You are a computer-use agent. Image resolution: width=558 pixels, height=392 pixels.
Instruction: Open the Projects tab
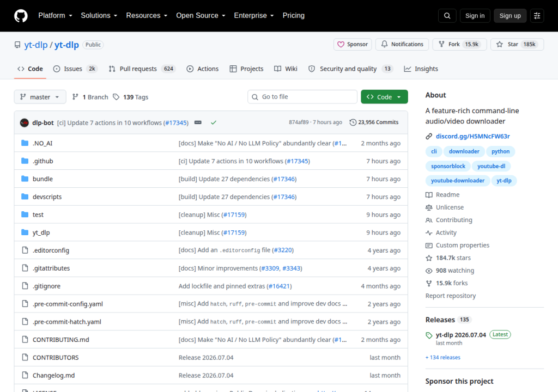point(246,69)
